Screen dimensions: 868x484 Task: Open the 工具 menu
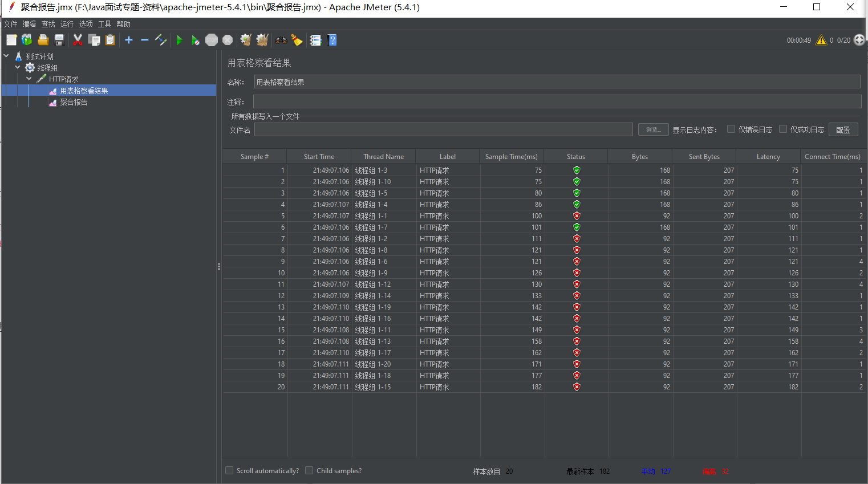coord(104,24)
